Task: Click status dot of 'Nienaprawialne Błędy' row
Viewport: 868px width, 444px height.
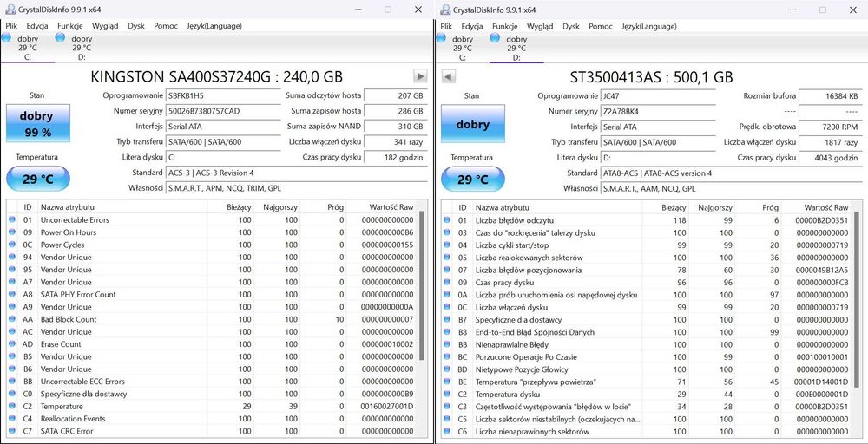Action: (447, 344)
